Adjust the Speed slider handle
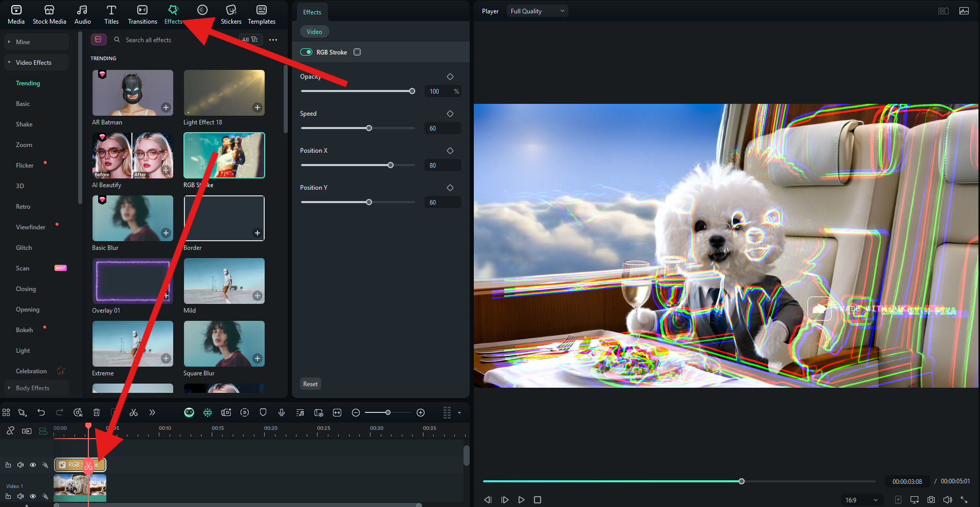Screen dimensions: 980x507 369,128
